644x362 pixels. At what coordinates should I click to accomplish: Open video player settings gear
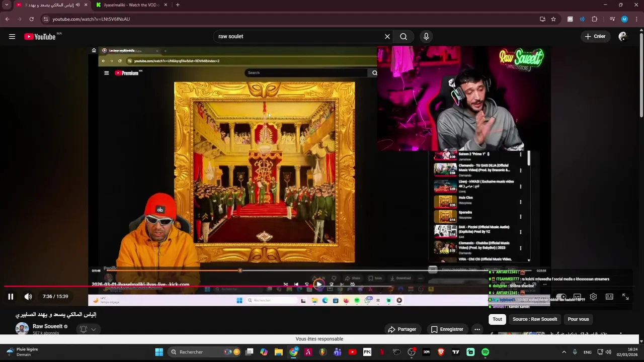593,297
